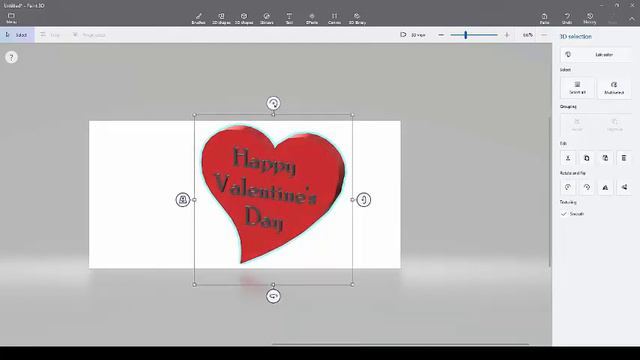Open the Effects tab
This screenshot has height=360, width=640.
point(312,18)
